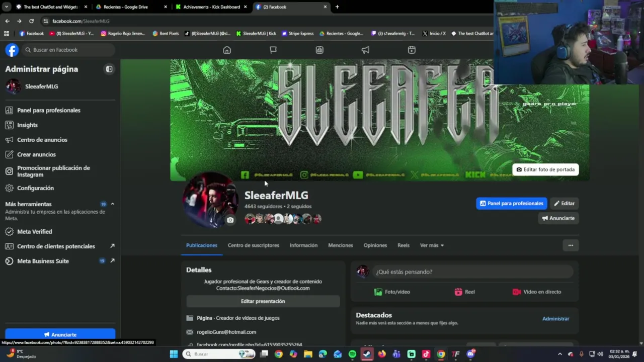Click the Foto/video post option
This screenshot has width=644, height=362.
392,292
